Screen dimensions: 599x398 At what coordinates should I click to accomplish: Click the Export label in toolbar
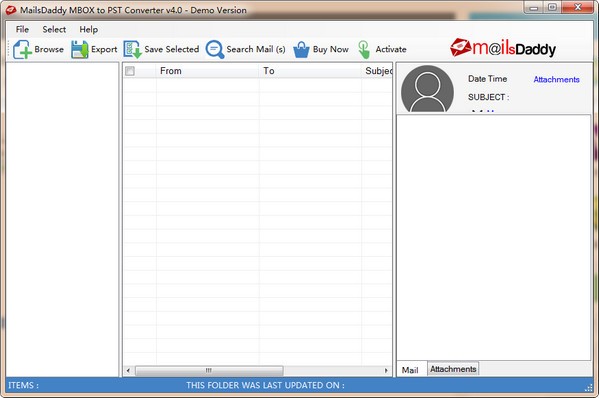(104, 49)
